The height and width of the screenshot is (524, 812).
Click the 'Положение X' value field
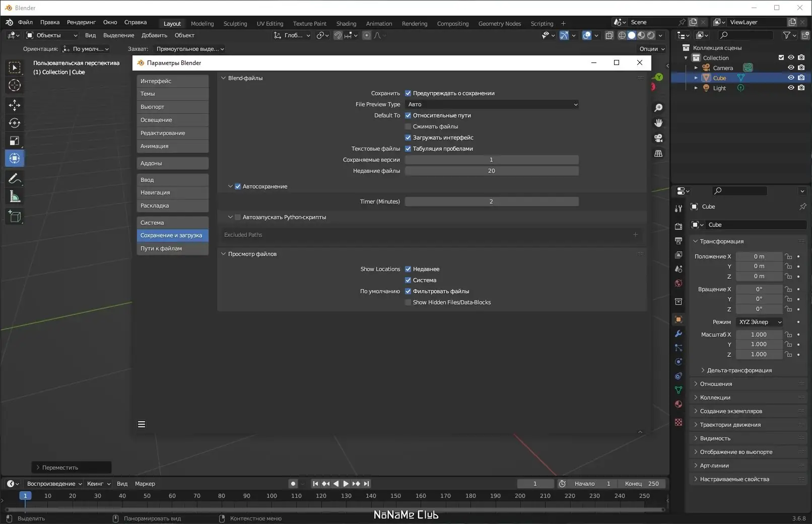[759, 256]
